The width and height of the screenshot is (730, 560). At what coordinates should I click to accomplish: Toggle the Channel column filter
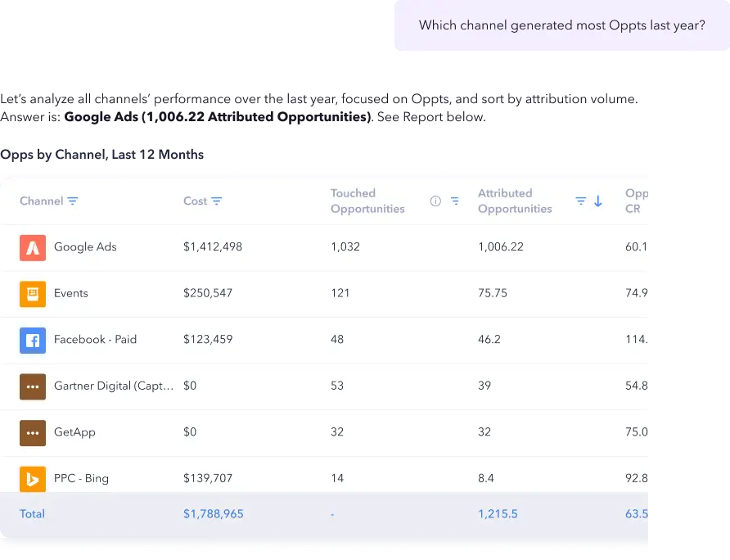point(72,201)
